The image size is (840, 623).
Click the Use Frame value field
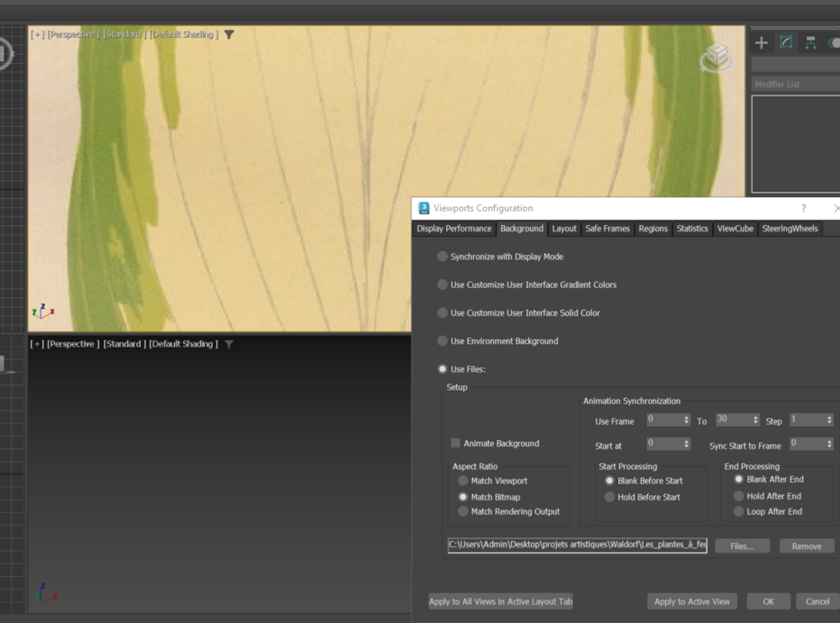(x=664, y=420)
